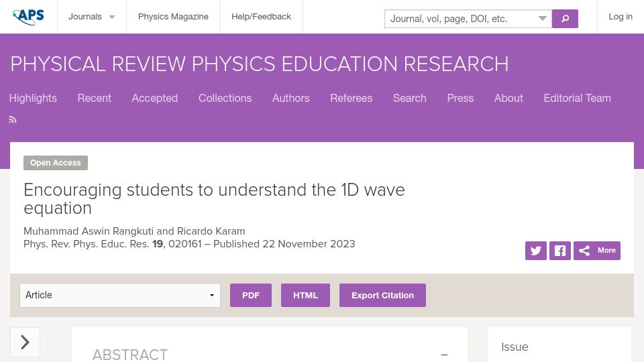This screenshot has height=362, width=644.
Task: Open the Authors menu item
Action: 290,98
